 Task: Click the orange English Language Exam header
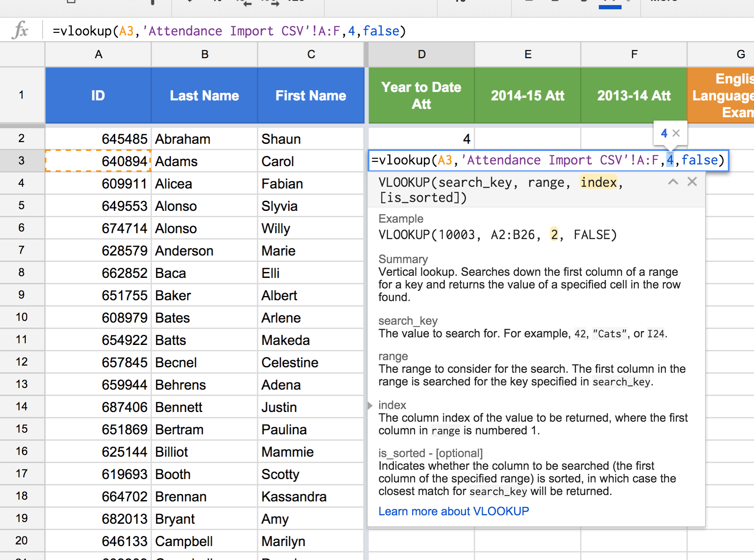721,95
